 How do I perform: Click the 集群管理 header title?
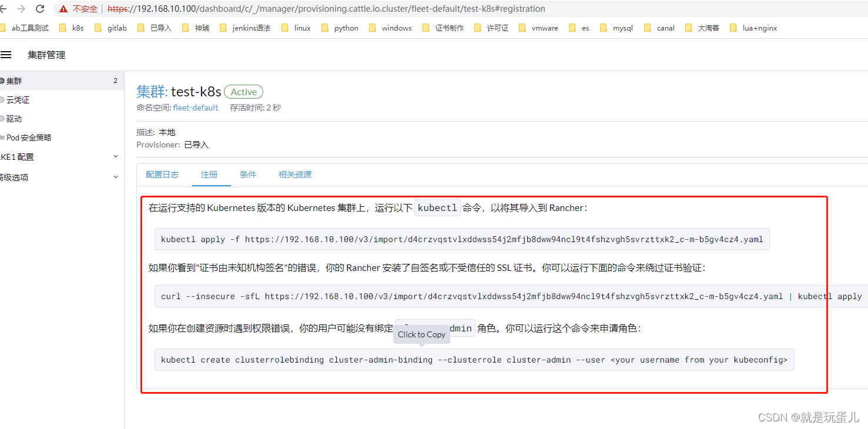click(x=46, y=55)
